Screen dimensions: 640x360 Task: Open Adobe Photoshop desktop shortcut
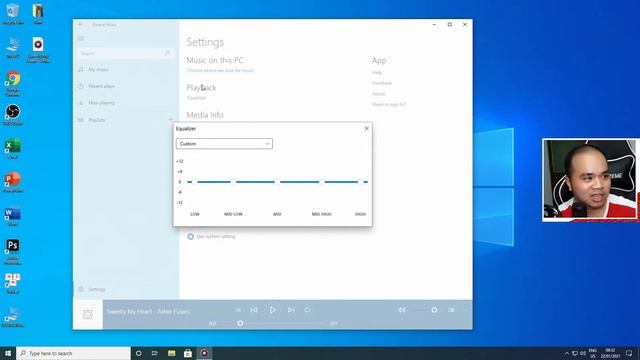(13, 251)
